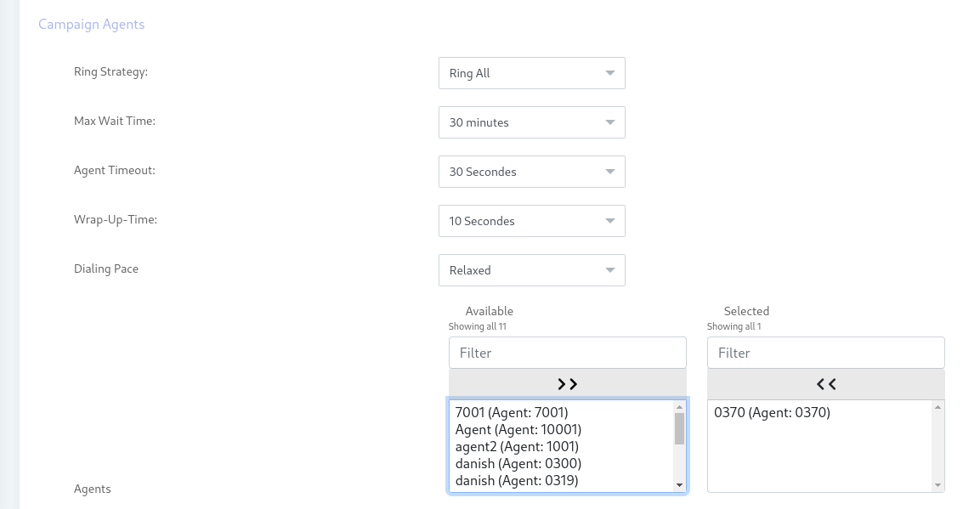Open the Dialing Pace dropdown
Viewport: 980px width, 509px height.
pos(531,270)
